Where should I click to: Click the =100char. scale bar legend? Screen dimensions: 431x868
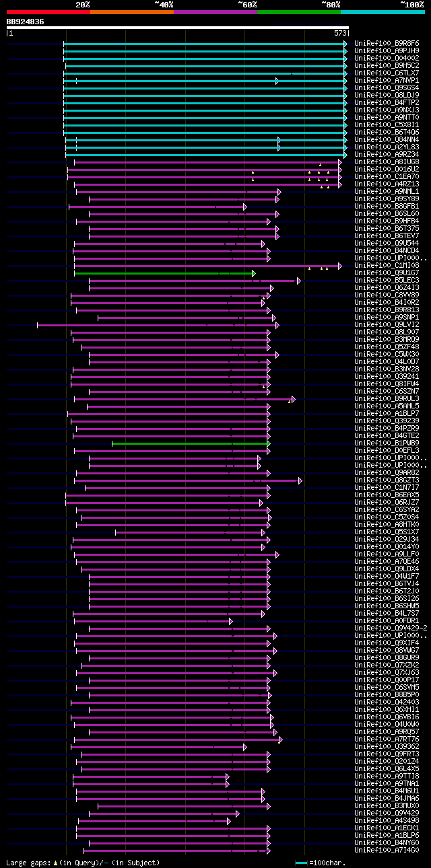click(320, 863)
